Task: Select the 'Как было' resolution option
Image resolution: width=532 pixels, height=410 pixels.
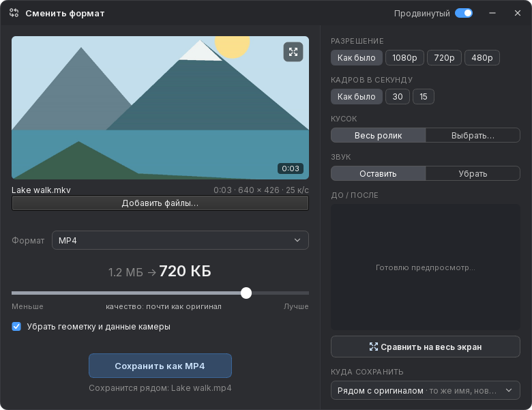Action: tap(356, 58)
